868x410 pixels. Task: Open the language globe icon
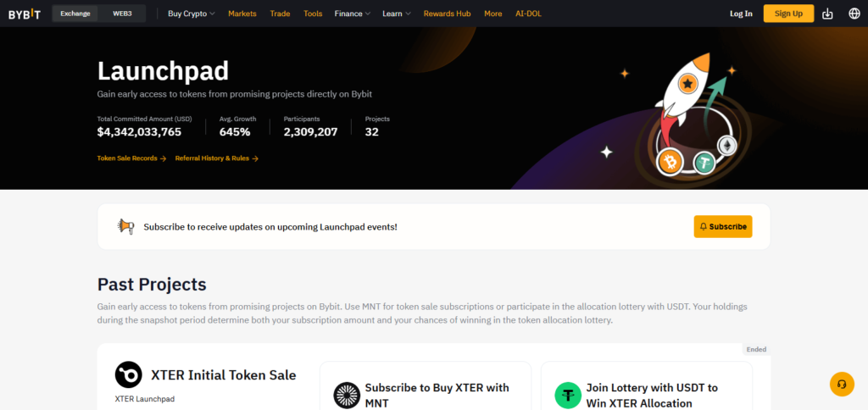[854, 14]
